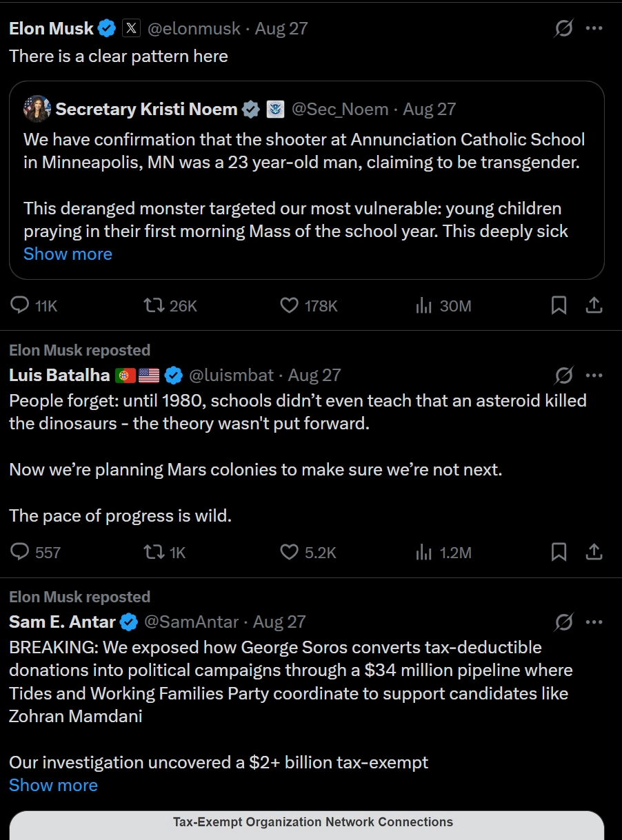Like Luis Batalha's post with 5.2K likes
This screenshot has width=622, height=840.
(290, 552)
